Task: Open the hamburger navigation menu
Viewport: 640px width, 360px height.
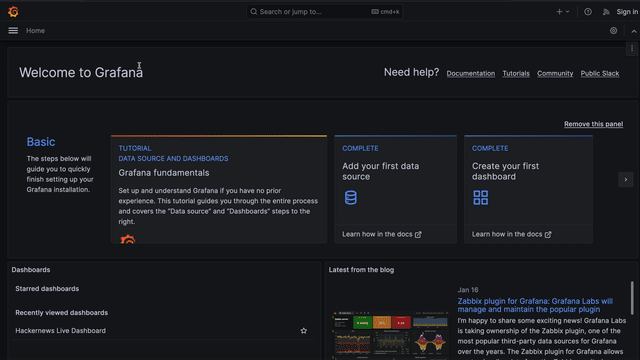Action: click(x=13, y=31)
